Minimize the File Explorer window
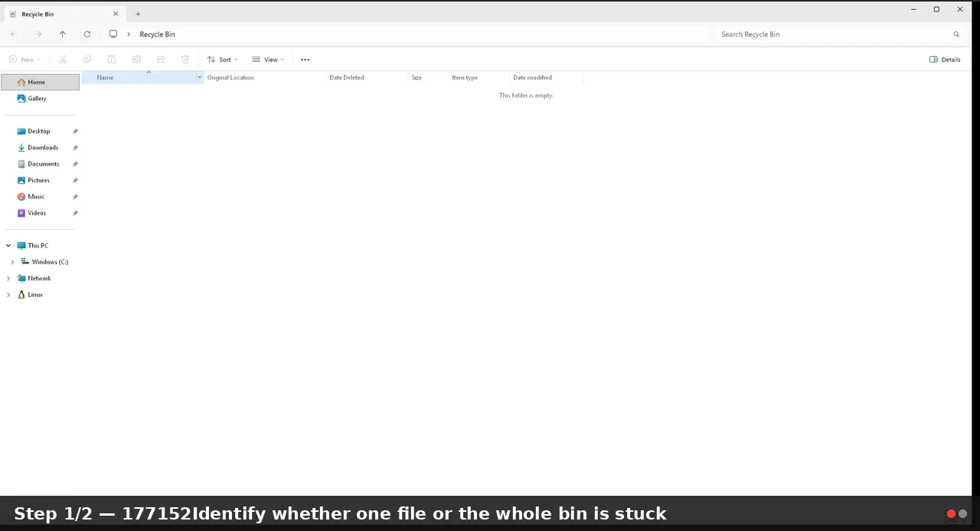The image size is (980, 531). pos(914,9)
